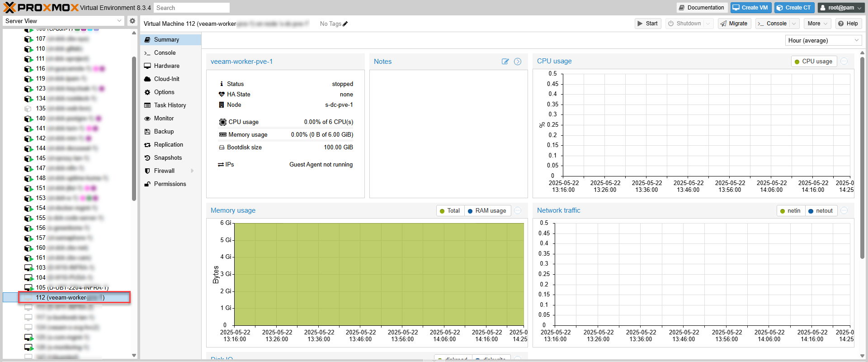Screen dimensions: 868x362
Task: Click the Memory usage icon
Action: point(222,134)
